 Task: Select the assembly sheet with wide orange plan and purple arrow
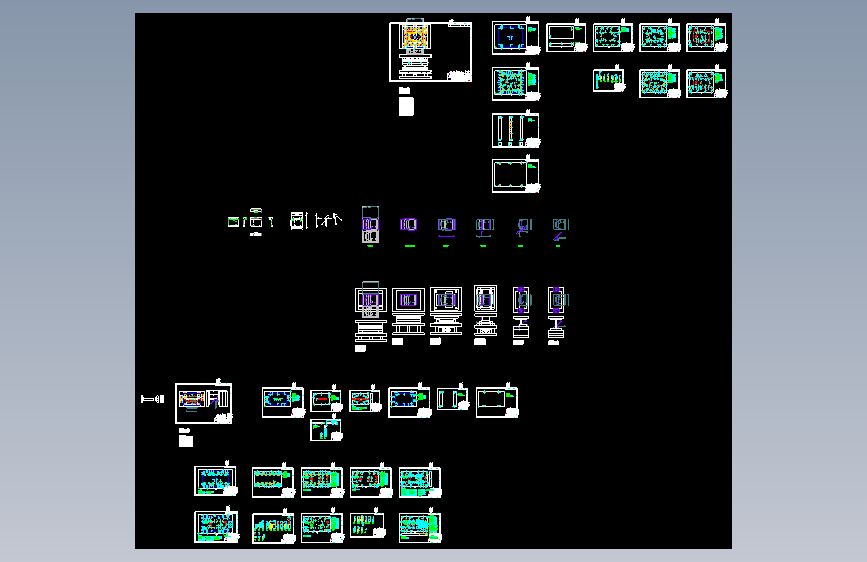pos(203,403)
